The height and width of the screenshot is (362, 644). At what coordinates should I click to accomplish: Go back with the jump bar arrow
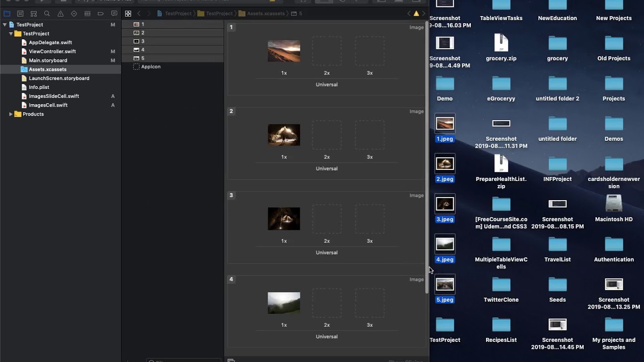tap(139, 14)
